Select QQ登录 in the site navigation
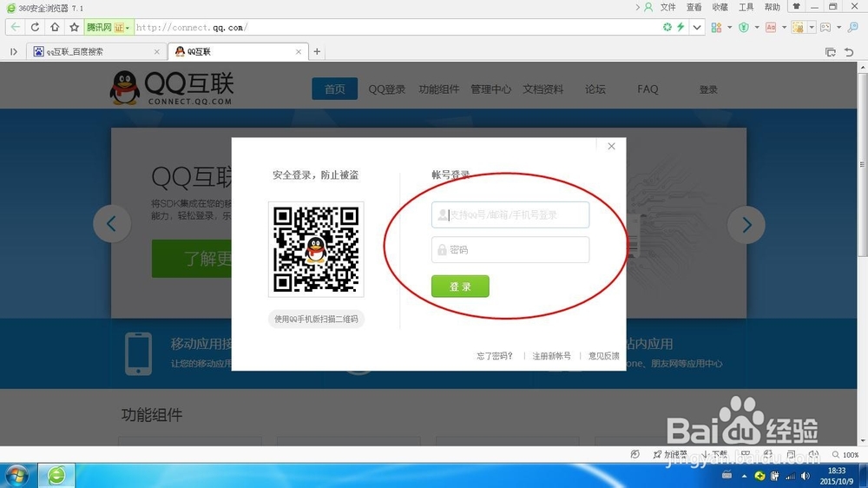This screenshot has width=868, height=488. coord(387,89)
